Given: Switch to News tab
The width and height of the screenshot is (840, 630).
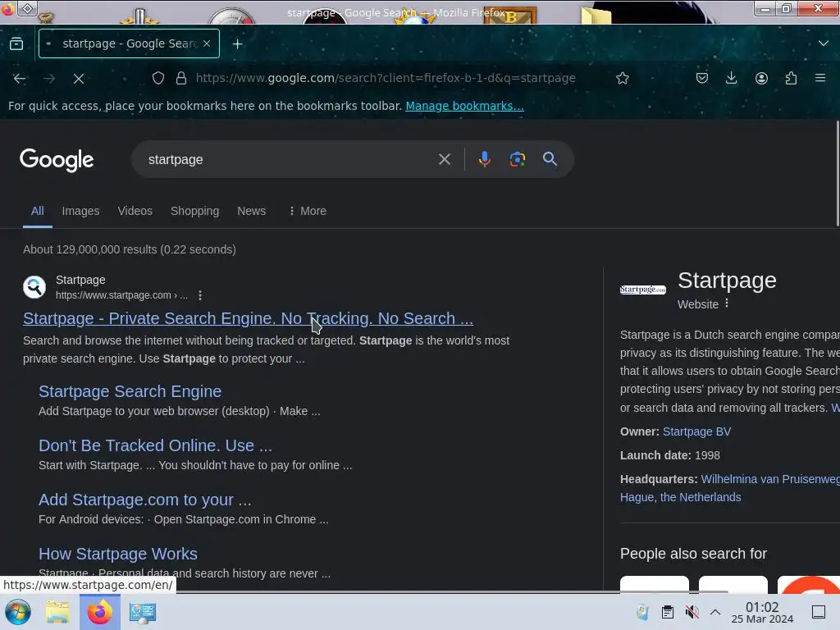Looking at the screenshot, I should click(251, 211).
